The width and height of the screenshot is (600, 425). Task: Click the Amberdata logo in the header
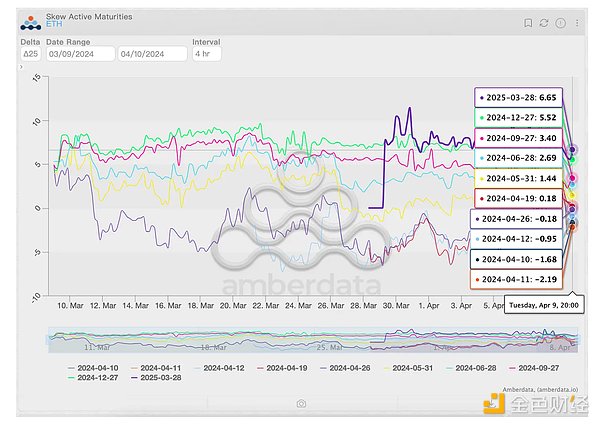tap(30, 22)
